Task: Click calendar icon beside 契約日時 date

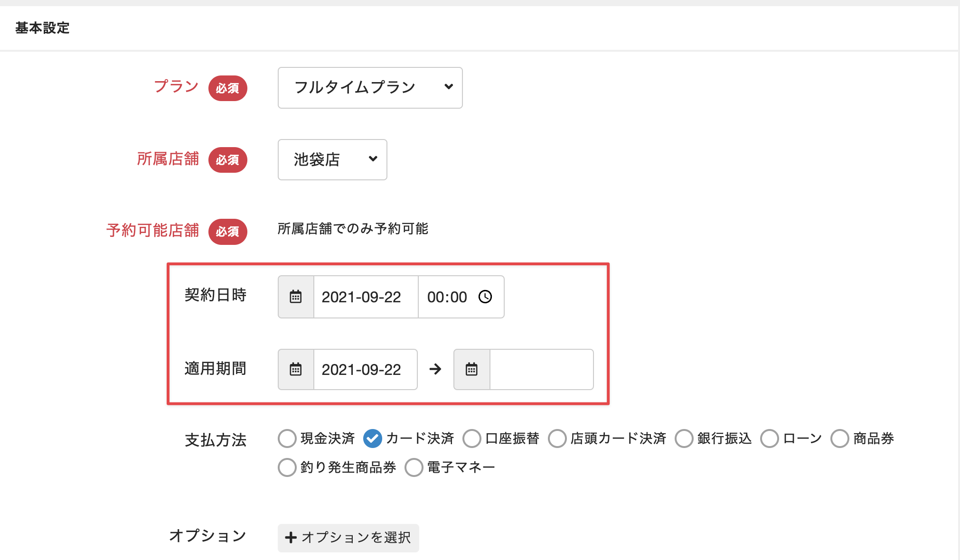Action: tap(296, 297)
